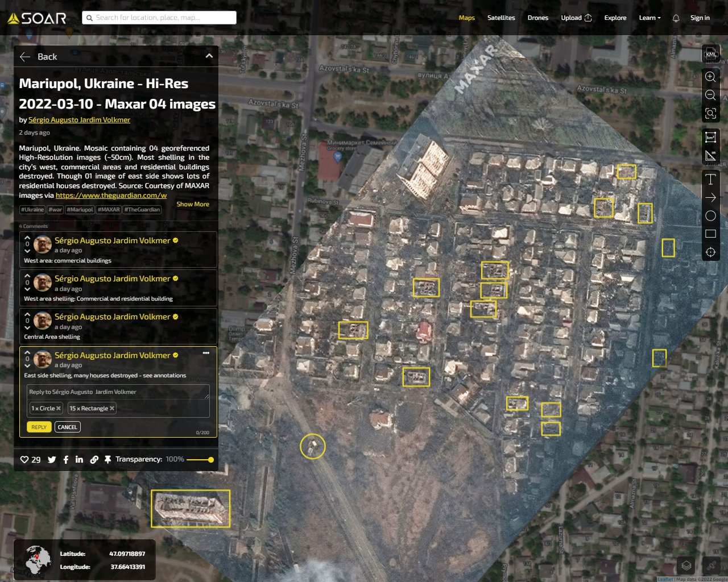Downvote the 'Central Area shelling' comment

[27, 327]
